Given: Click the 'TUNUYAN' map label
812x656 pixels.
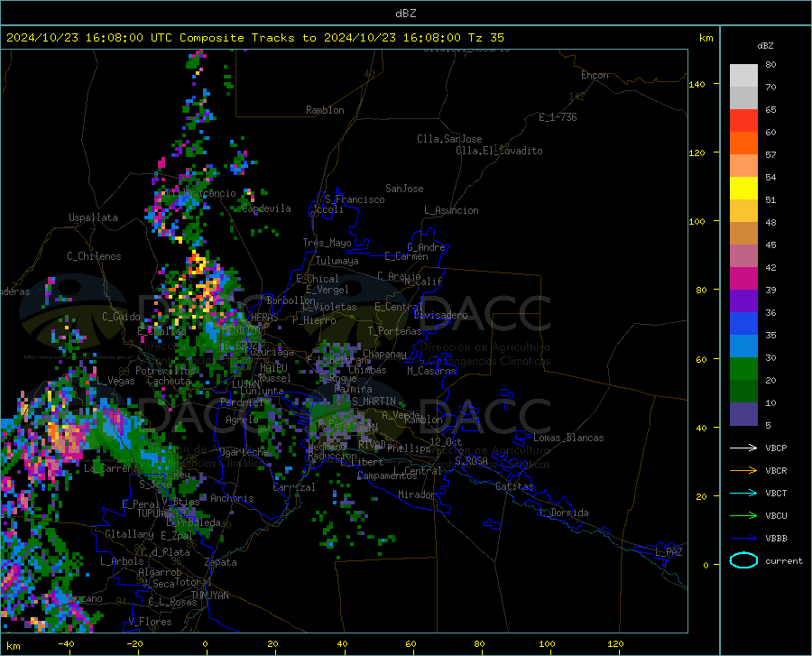Looking at the screenshot, I should tap(209, 596).
